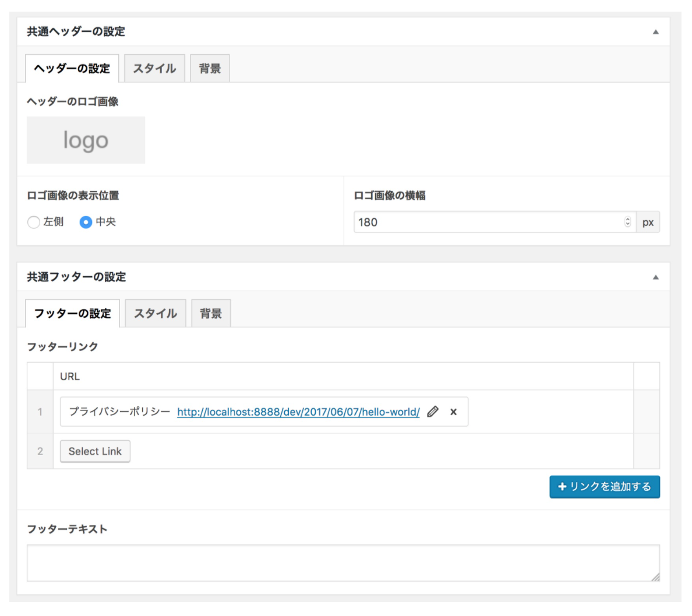Open the フッターの設定 tab
Image resolution: width=692 pixels, height=616 pixels.
pos(73,313)
